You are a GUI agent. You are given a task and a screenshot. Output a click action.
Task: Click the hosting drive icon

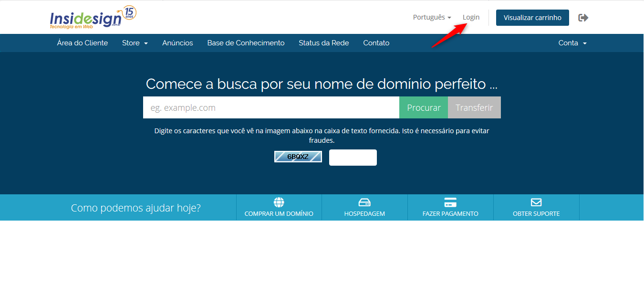(364, 202)
